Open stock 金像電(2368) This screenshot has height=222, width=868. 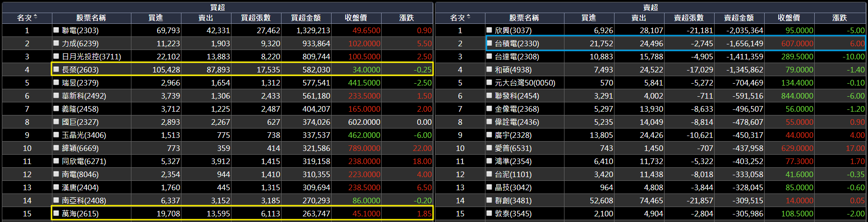[517, 109]
